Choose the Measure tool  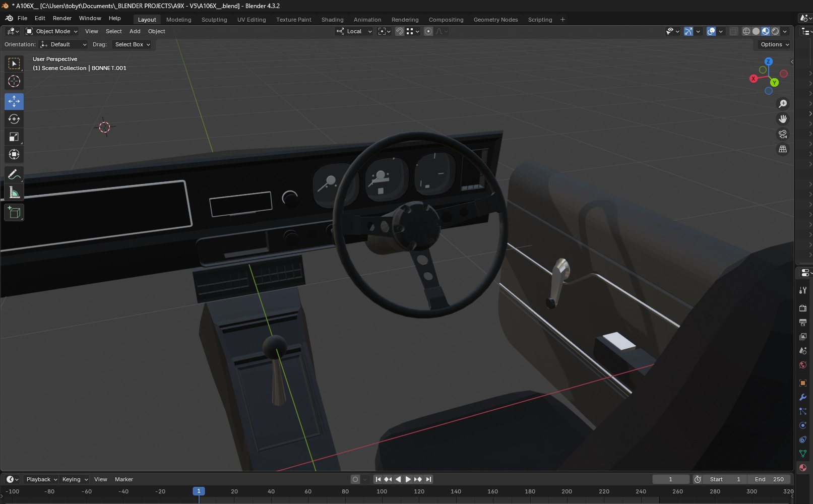pyautogui.click(x=14, y=193)
